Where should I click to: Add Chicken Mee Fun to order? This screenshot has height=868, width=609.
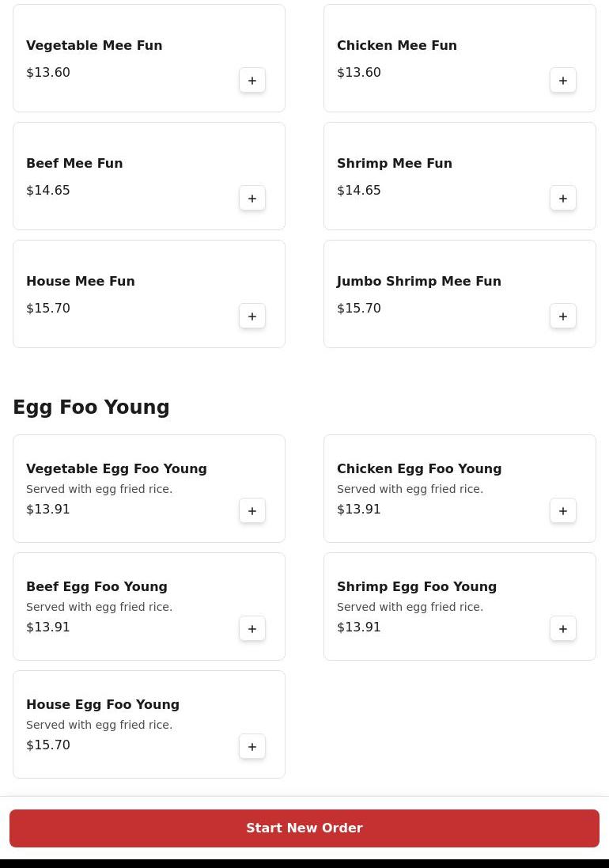[563, 81]
